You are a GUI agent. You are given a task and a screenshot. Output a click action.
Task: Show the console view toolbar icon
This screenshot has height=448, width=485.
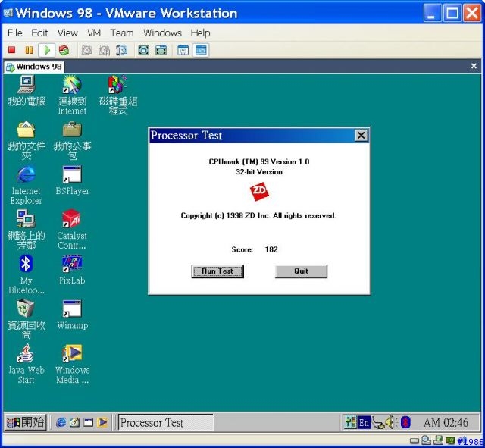click(201, 50)
